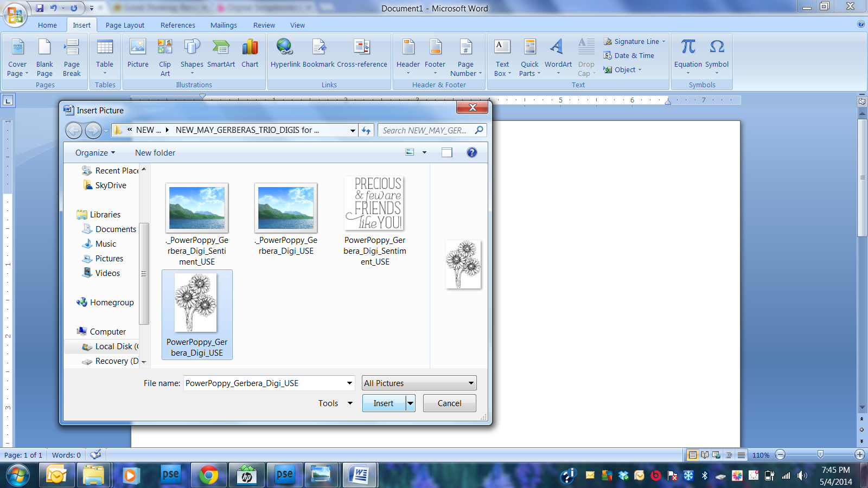Create a New folder
This screenshot has width=868, height=488.
coord(155,152)
